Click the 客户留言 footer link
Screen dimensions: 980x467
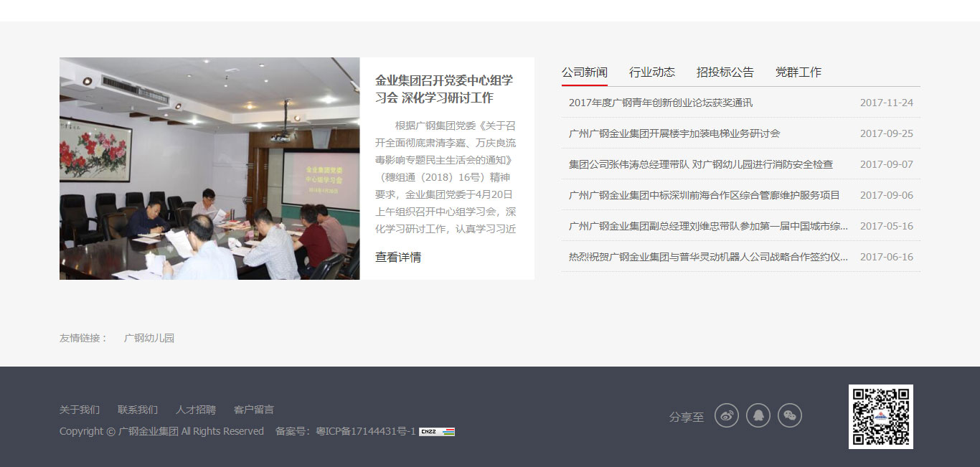tap(253, 410)
